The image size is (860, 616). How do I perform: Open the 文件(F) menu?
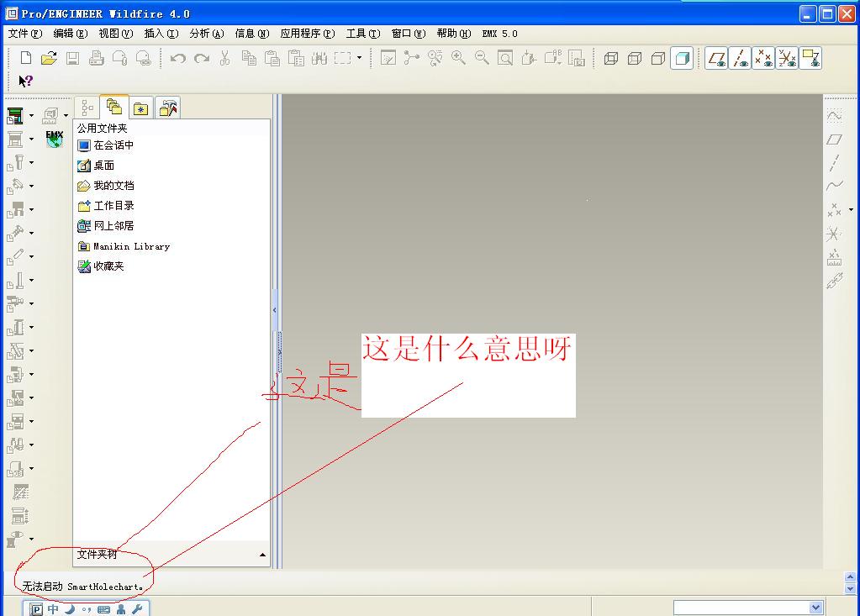coord(24,34)
